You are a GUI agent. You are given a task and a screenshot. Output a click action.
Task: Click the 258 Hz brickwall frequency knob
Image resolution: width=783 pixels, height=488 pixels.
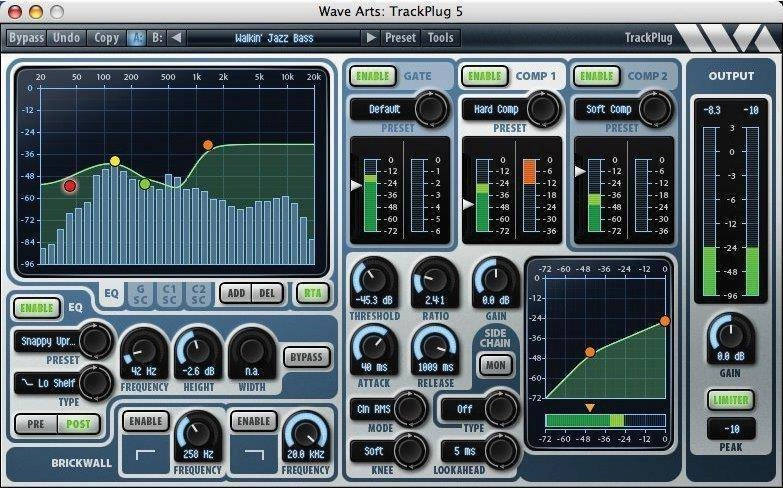198,434
